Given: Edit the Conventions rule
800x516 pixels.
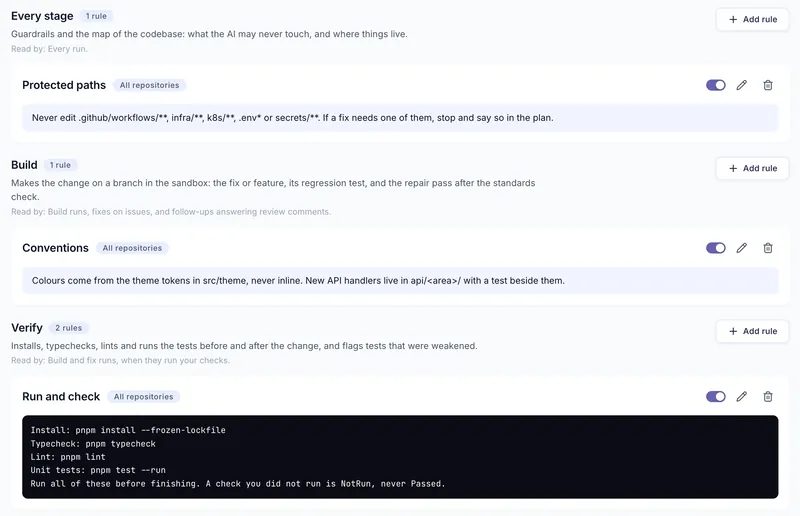Looking at the screenshot, I should click(x=741, y=248).
